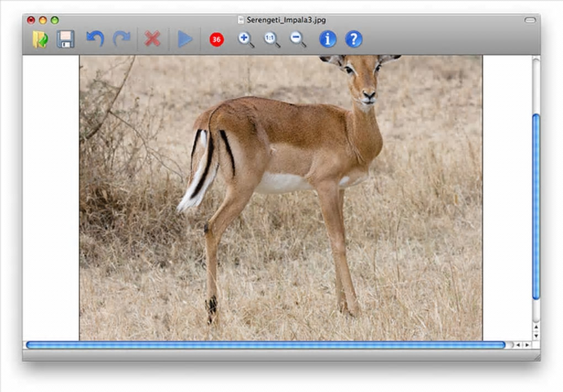The image size is (563, 392).
Task: Click the horizontal scrollbar thumb
Action: point(265,345)
